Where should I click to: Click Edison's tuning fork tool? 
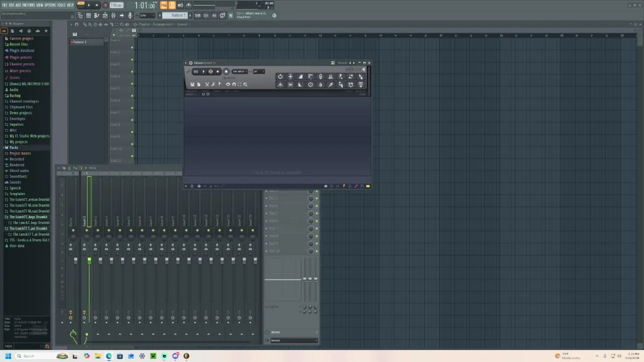[x=280, y=85]
